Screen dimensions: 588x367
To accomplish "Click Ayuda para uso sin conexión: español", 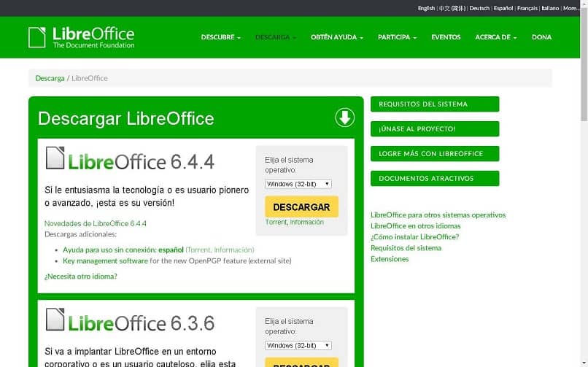I will click(x=123, y=250).
